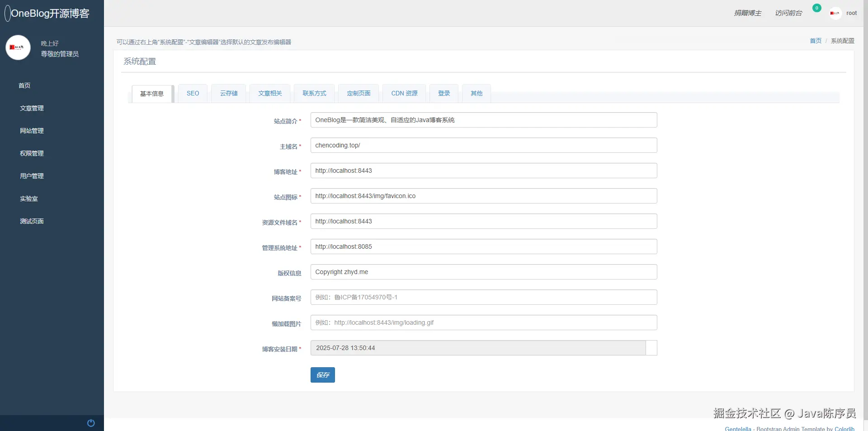Click the admin profile picture in sidebar
The image size is (868, 431).
point(18,47)
